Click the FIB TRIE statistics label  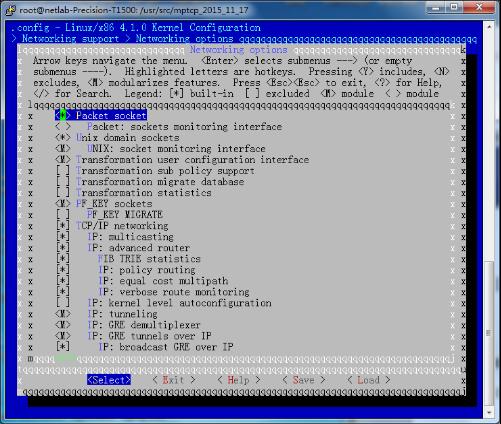pyautogui.click(x=149, y=259)
